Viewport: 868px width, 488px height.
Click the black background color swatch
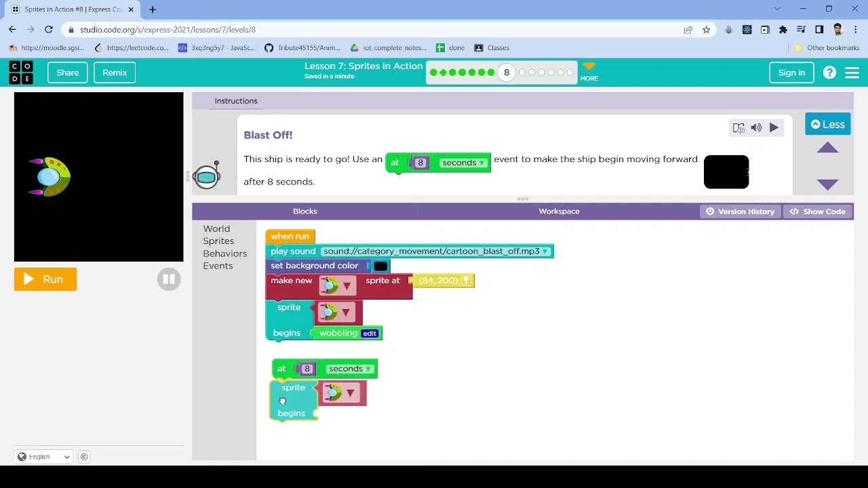380,266
